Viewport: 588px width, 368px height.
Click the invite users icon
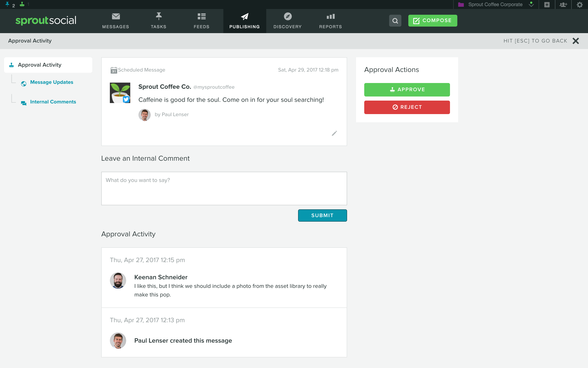[563, 5]
